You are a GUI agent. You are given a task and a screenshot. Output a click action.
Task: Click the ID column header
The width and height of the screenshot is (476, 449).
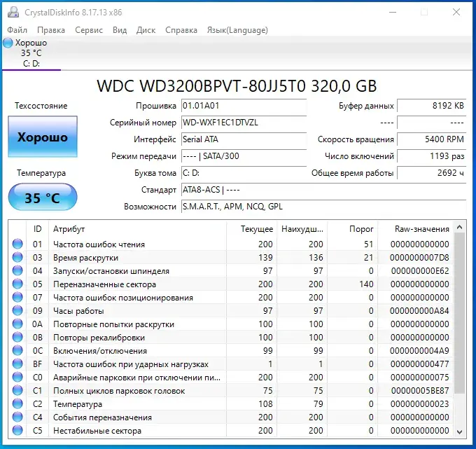point(37,229)
